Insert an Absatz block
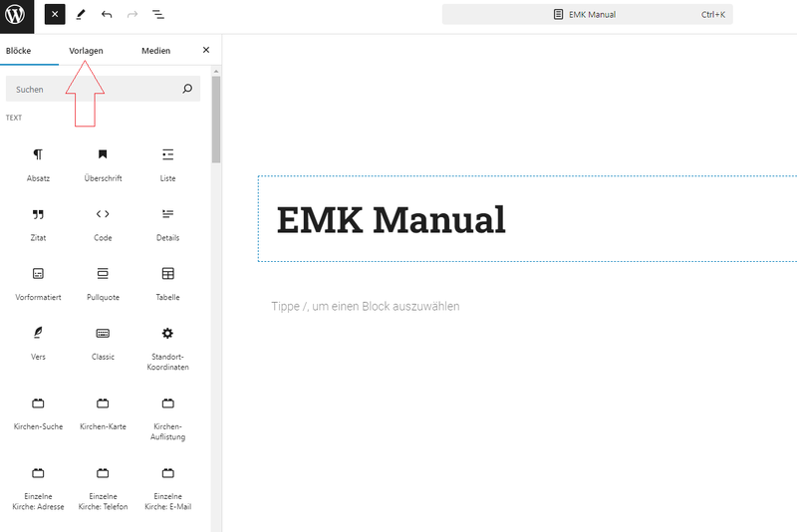The height and width of the screenshot is (532, 797). click(x=38, y=164)
